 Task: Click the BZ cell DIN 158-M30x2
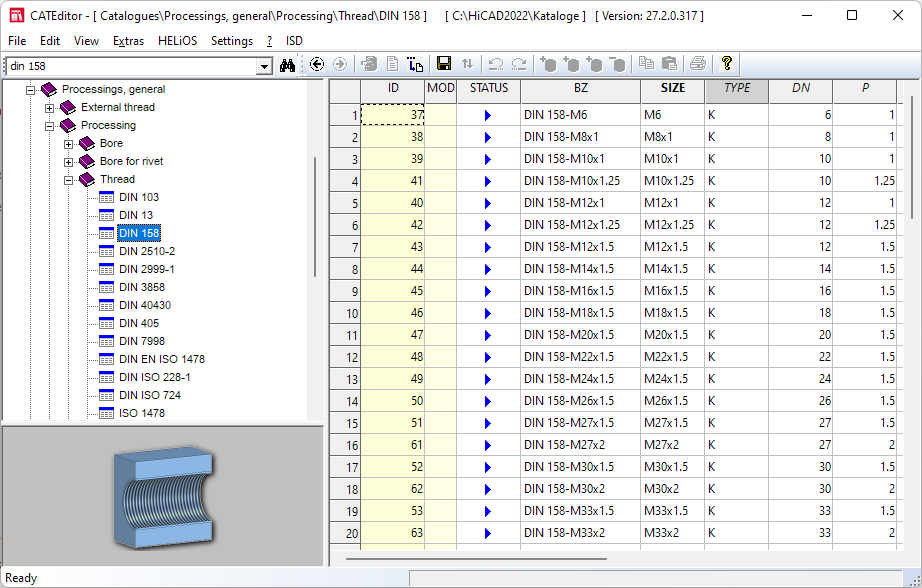tap(580, 489)
